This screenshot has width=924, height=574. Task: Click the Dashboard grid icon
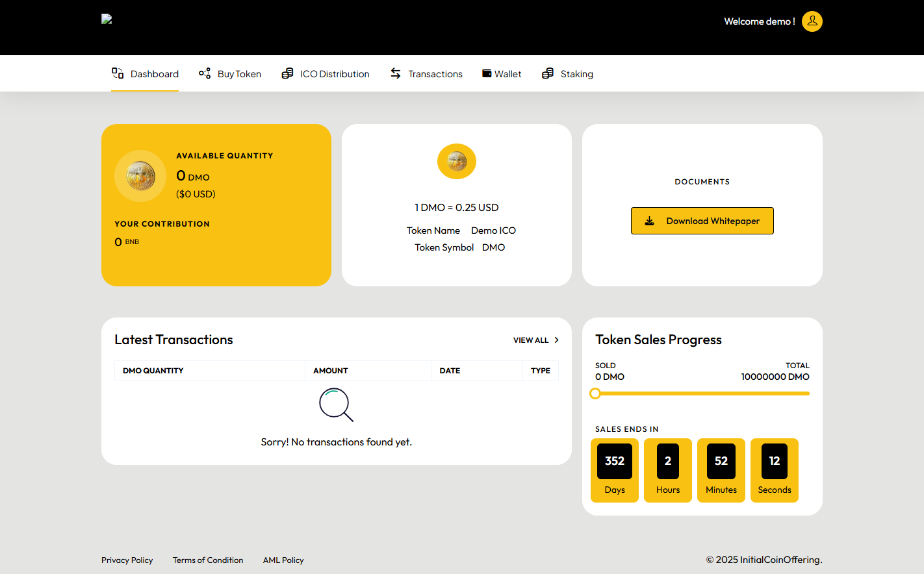tap(118, 73)
